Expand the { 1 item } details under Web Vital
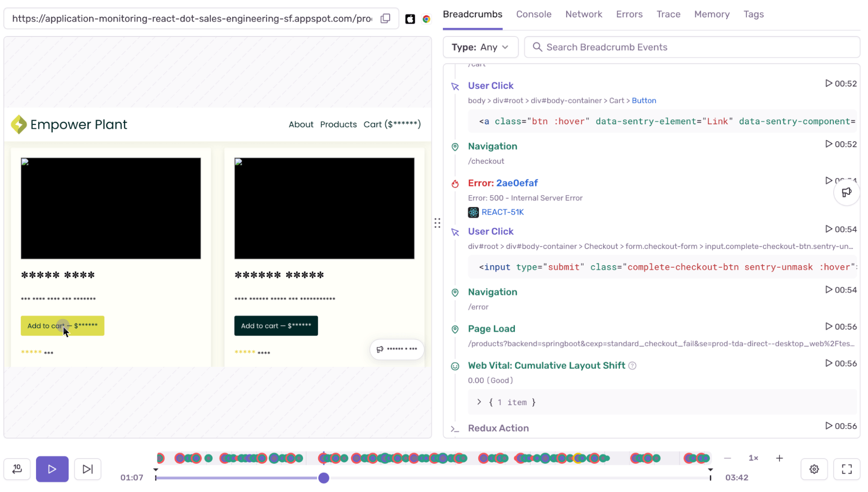This screenshot has height=492, width=868. tap(479, 402)
